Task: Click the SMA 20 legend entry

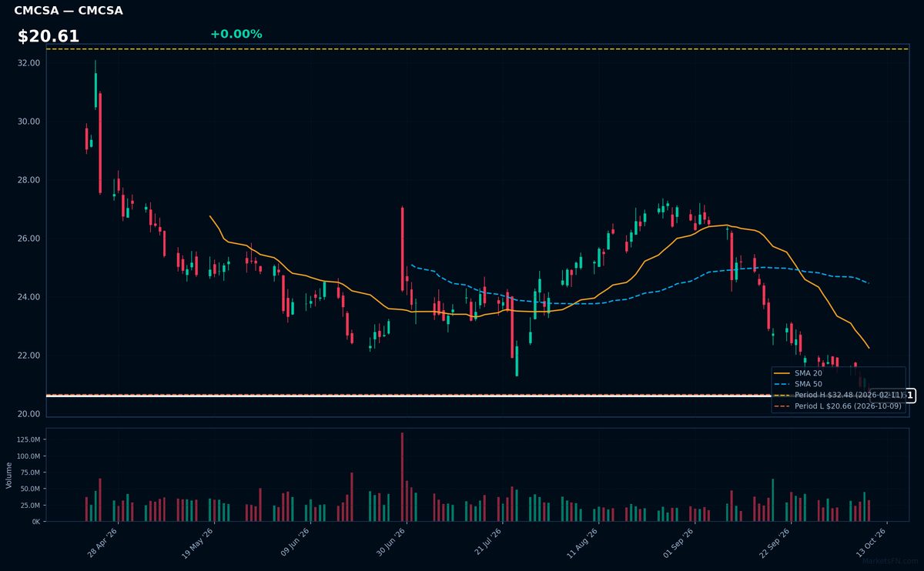Action: (x=798, y=373)
